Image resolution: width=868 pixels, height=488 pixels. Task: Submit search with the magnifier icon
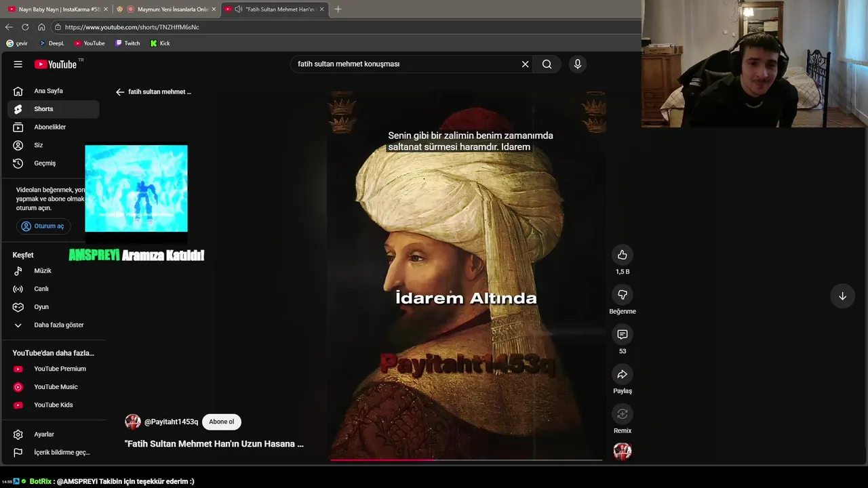tap(547, 64)
